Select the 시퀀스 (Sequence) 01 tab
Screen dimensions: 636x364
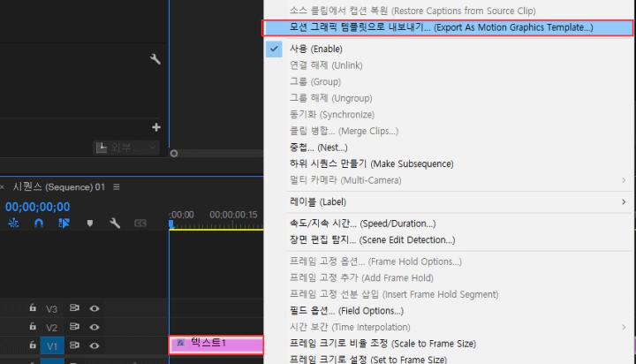59,187
